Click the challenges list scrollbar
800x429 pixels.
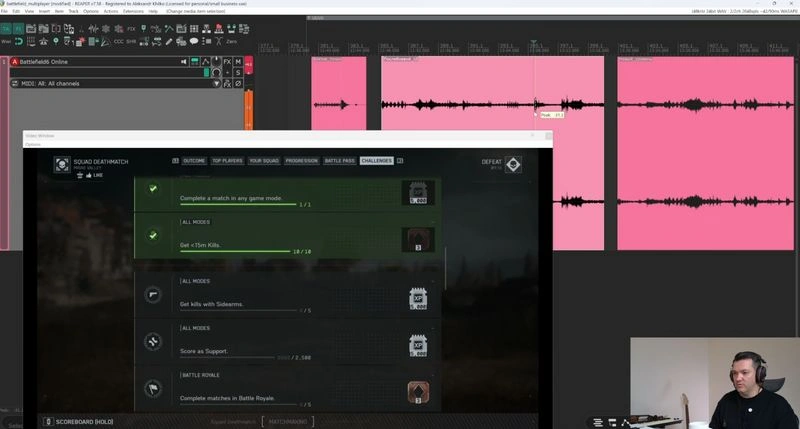click(446, 268)
